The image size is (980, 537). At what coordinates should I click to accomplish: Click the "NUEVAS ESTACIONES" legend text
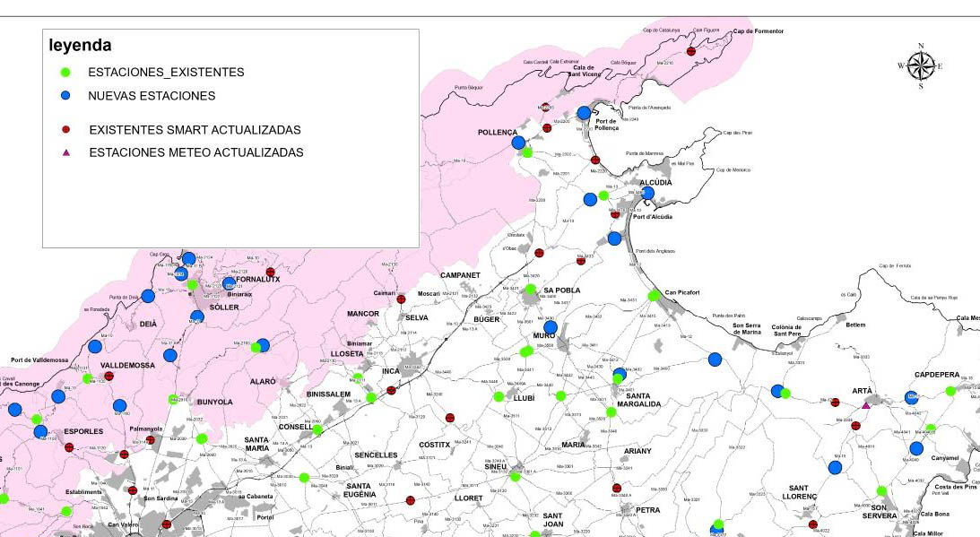coord(152,95)
